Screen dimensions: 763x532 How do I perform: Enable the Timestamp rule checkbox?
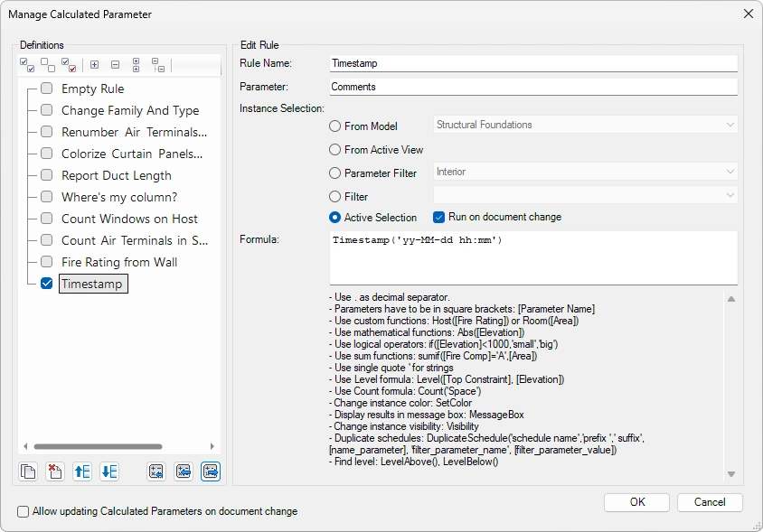[46, 281]
